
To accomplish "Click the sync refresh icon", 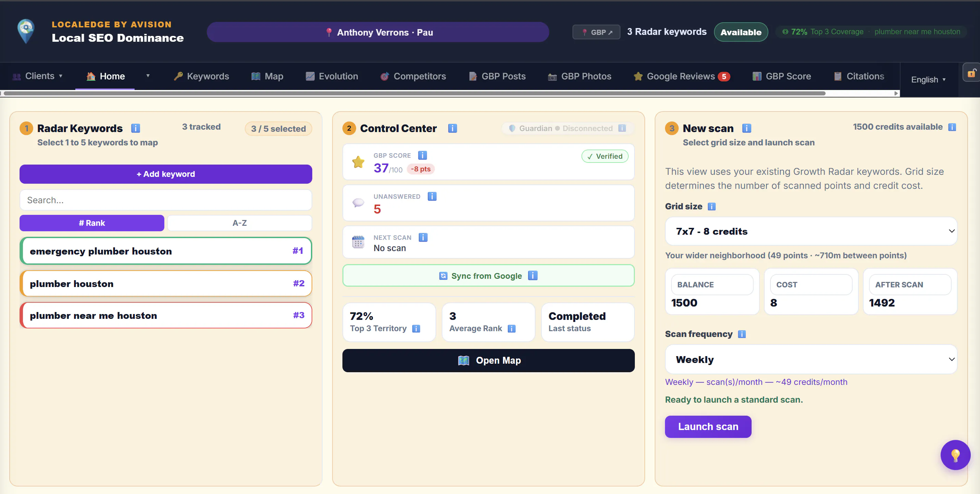I will (443, 276).
